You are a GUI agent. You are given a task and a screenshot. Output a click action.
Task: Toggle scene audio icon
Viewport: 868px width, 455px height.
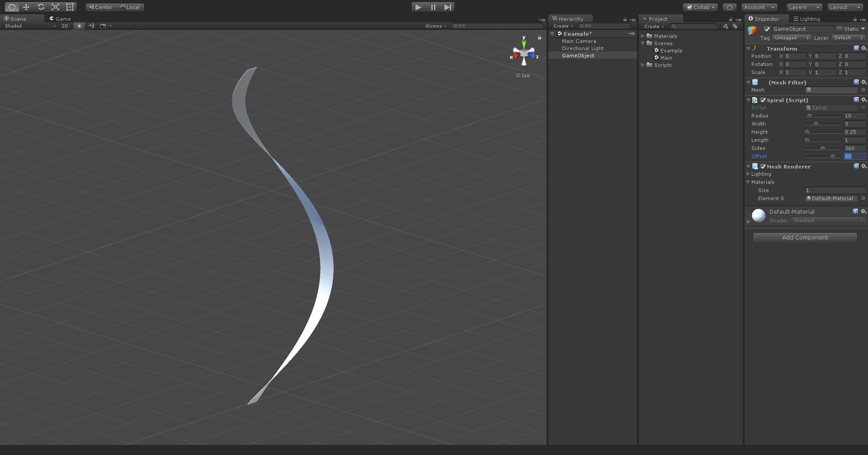91,26
